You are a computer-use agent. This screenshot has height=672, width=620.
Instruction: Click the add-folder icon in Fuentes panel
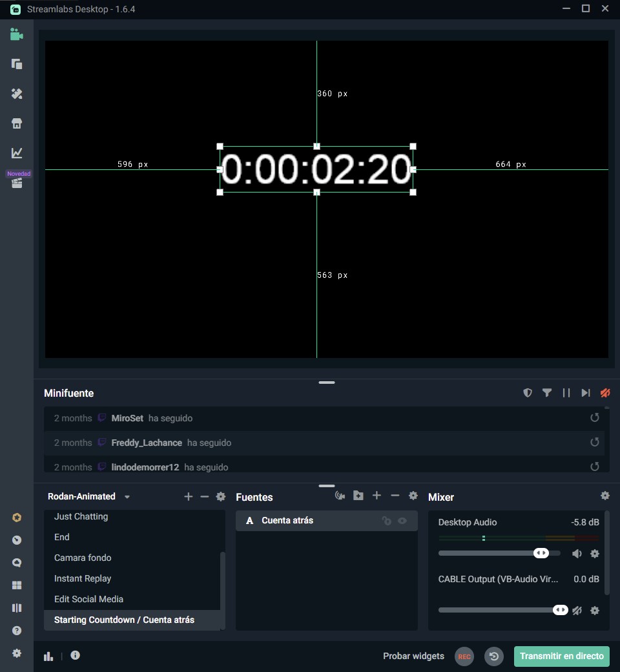pos(358,496)
